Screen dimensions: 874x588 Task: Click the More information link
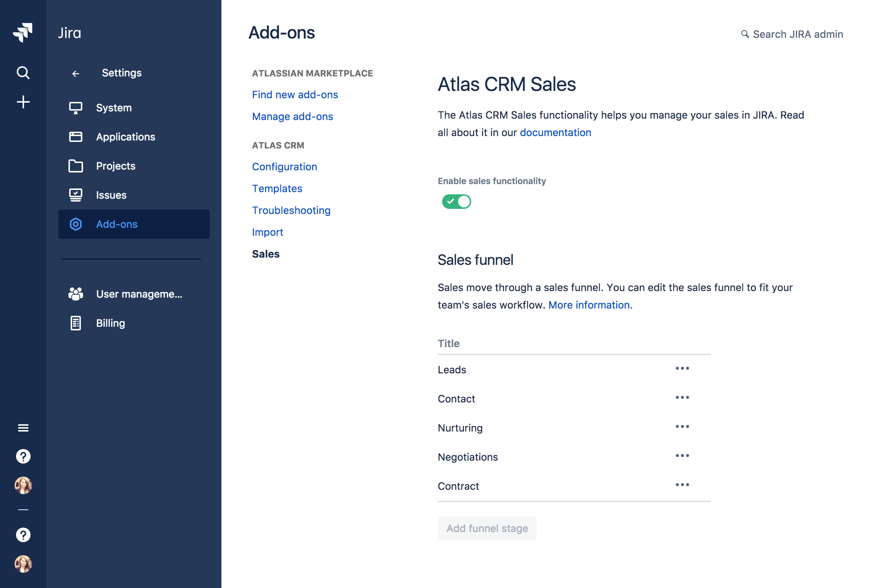point(590,305)
